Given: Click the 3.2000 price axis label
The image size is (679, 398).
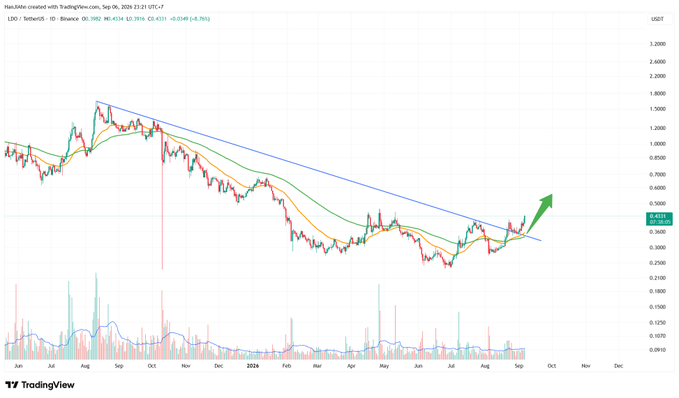Looking at the screenshot, I should [657, 44].
